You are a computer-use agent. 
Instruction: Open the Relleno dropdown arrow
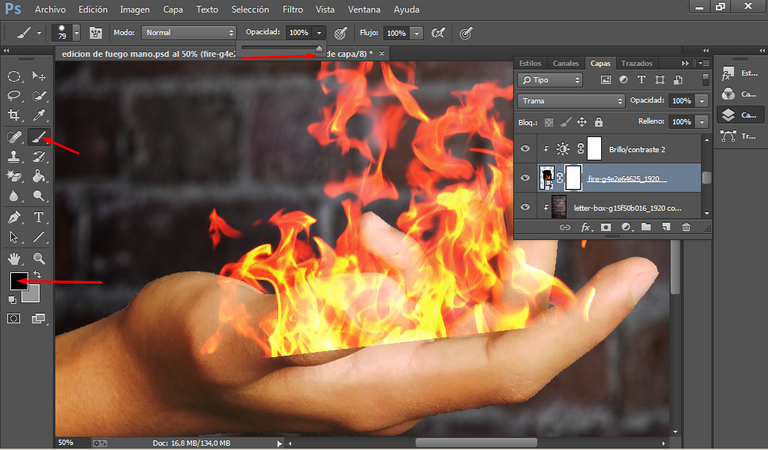coord(702,122)
